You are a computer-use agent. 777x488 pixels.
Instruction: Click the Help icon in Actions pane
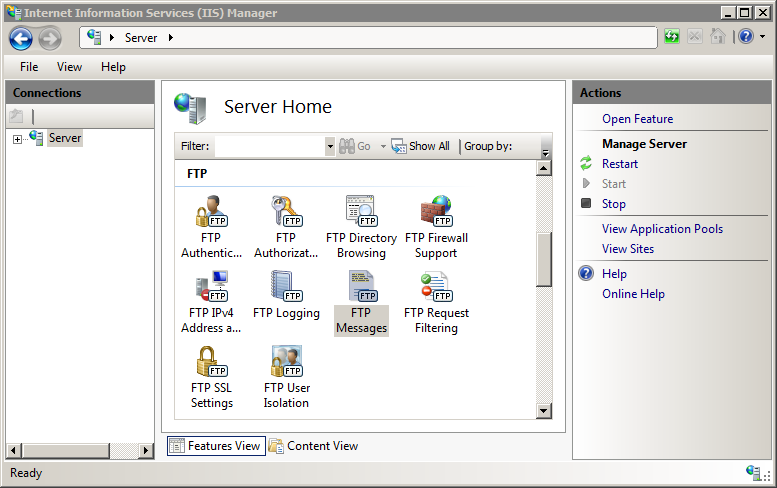[x=586, y=273]
